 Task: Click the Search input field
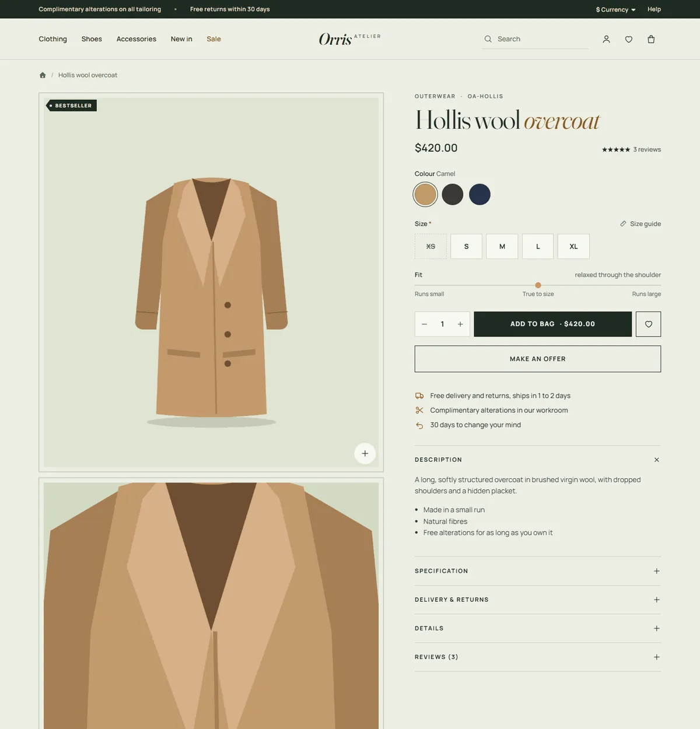(535, 39)
